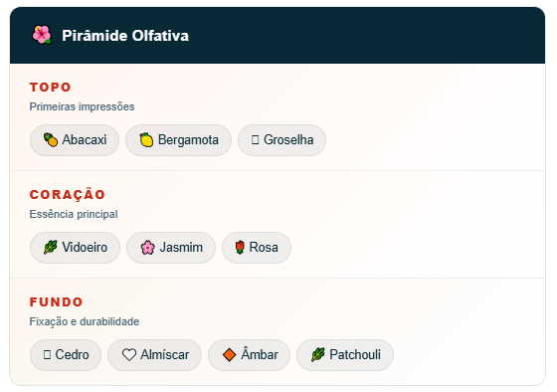Select the Groselha note chip
Viewport: 557px width, 392px height.
[282, 140]
